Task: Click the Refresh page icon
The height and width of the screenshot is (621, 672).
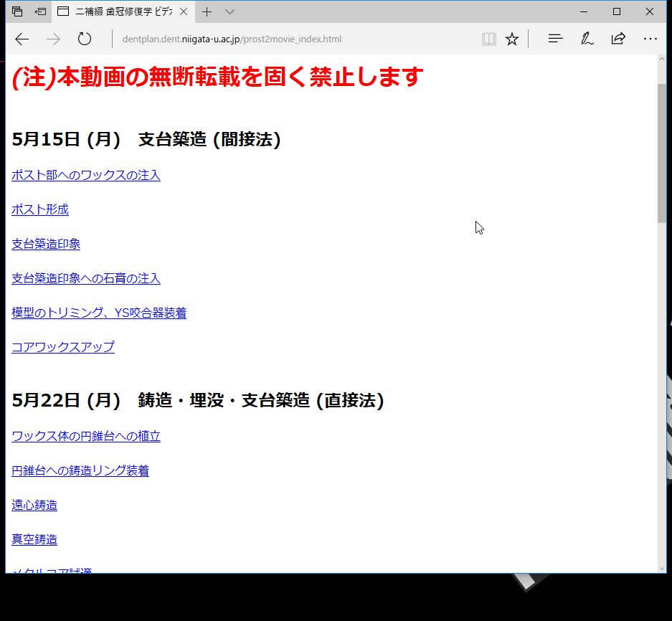Action: point(85,39)
